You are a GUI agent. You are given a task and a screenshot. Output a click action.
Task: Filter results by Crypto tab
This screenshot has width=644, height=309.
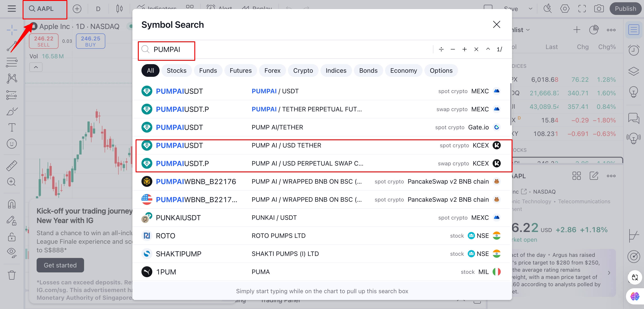[303, 70]
